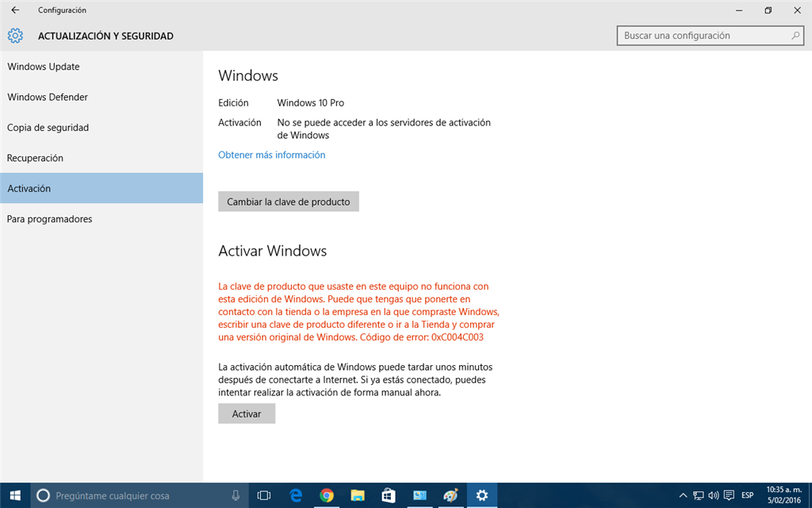Open Para programadores section
This screenshot has height=508, width=812.
pos(101,219)
